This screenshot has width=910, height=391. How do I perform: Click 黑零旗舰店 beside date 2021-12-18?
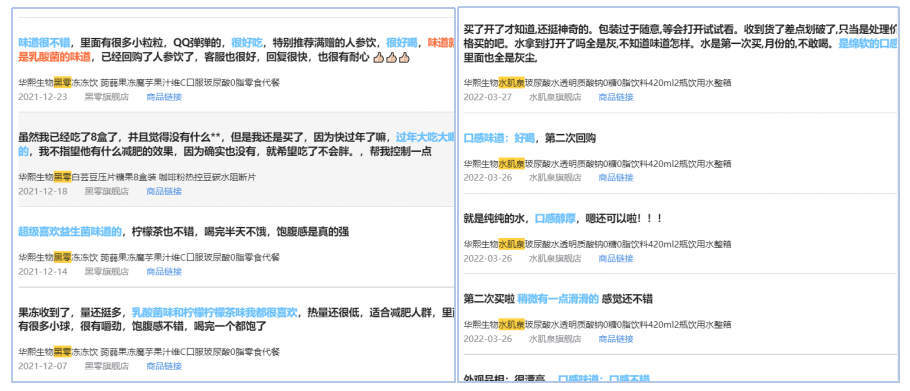[x=107, y=191]
